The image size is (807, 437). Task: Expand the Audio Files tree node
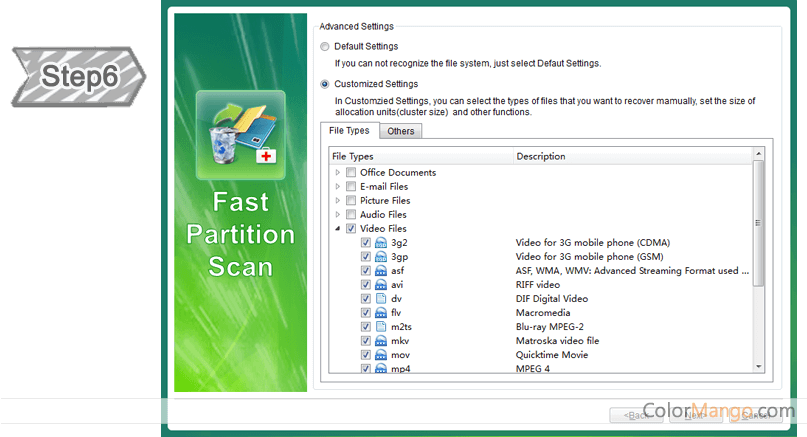(x=338, y=215)
